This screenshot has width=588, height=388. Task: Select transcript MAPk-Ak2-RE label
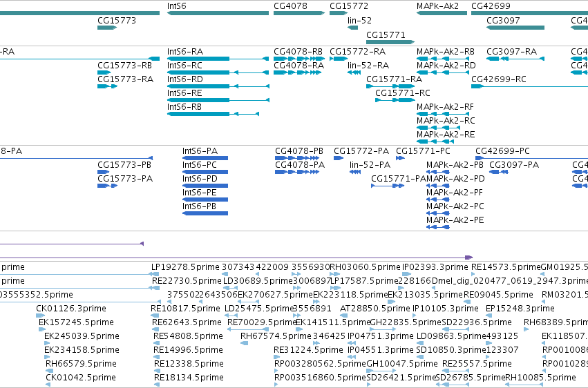446,135
